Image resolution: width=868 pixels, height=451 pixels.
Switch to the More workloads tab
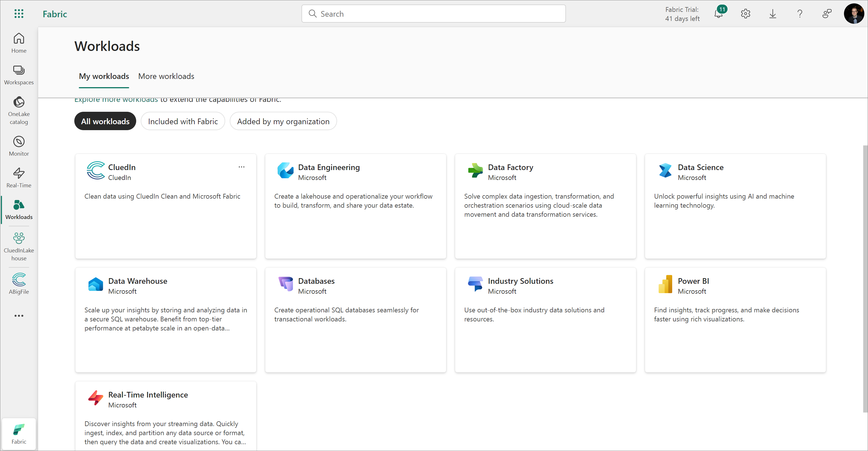point(166,76)
